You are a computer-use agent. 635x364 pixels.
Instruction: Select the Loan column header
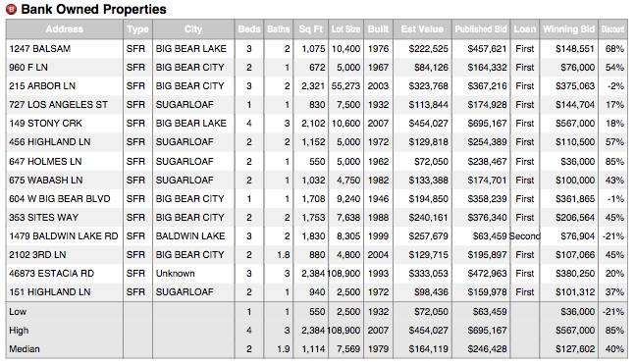coord(525,29)
